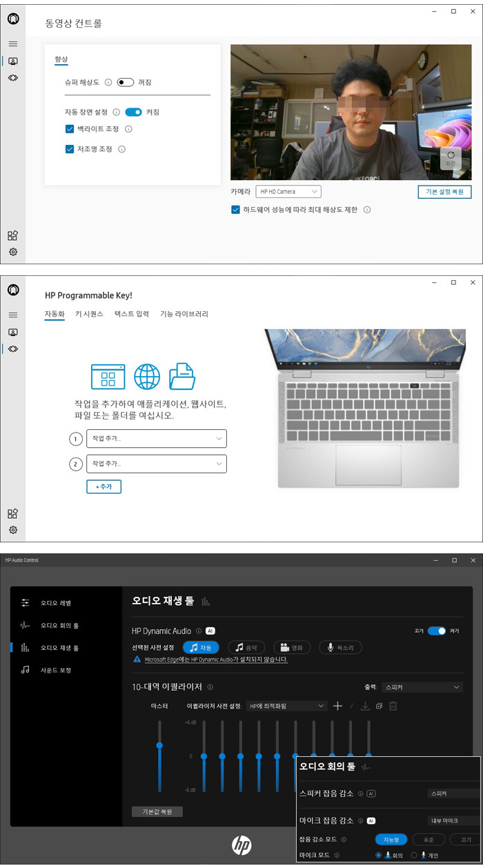Adjust 마스터 volume slider handle
Image resolution: width=483 pixels, height=868 pixels.
(x=159, y=745)
